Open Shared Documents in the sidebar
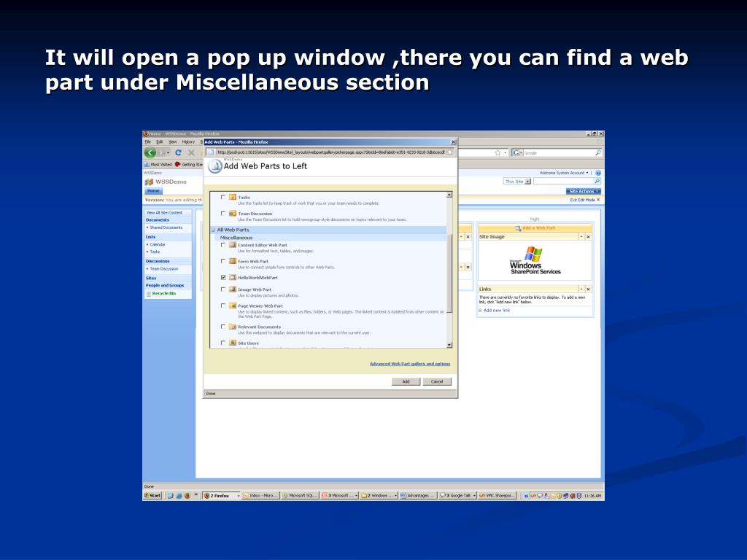This screenshot has width=747, height=560. [166, 227]
